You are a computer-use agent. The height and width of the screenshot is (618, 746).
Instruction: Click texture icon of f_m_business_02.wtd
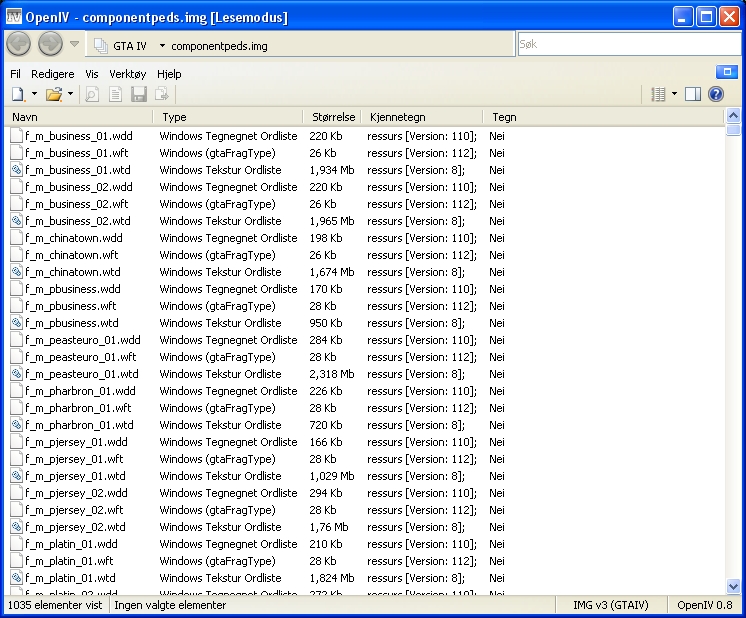(17, 221)
